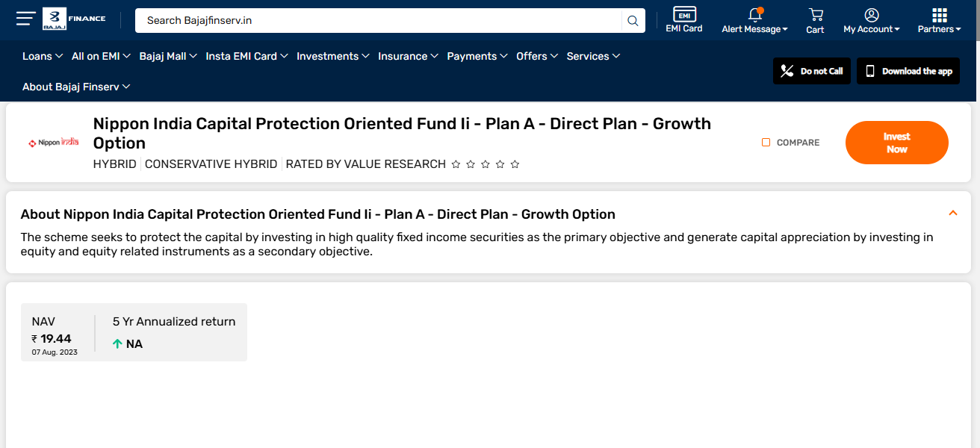Viewport: 980px width, 448px height.
Task: Click the Nippon India fund logo
Action: 53,142
